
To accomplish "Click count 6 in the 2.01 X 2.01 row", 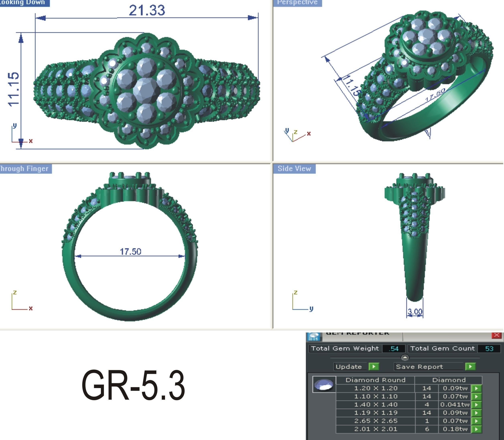I will pos(427,429).
